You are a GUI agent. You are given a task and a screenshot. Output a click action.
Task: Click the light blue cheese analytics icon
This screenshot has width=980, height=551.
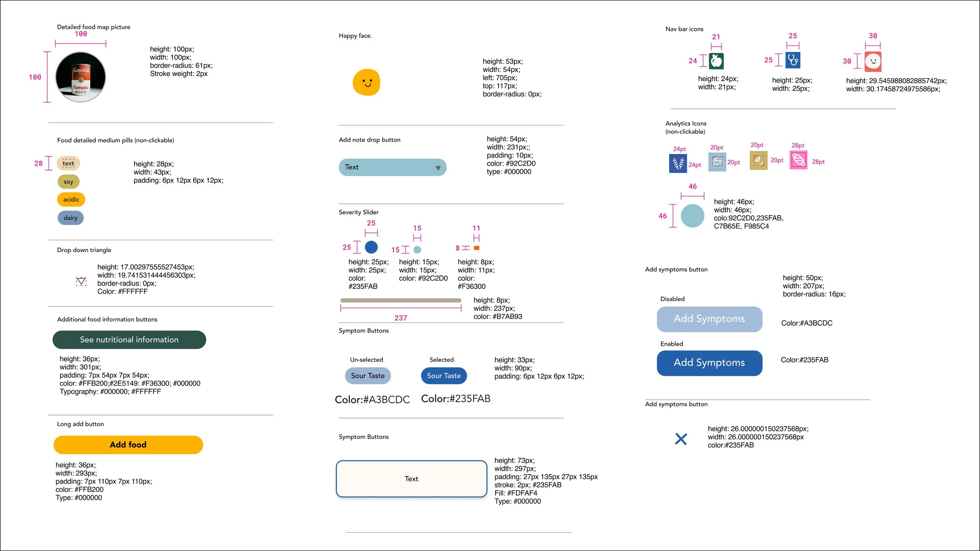[717, 161]
